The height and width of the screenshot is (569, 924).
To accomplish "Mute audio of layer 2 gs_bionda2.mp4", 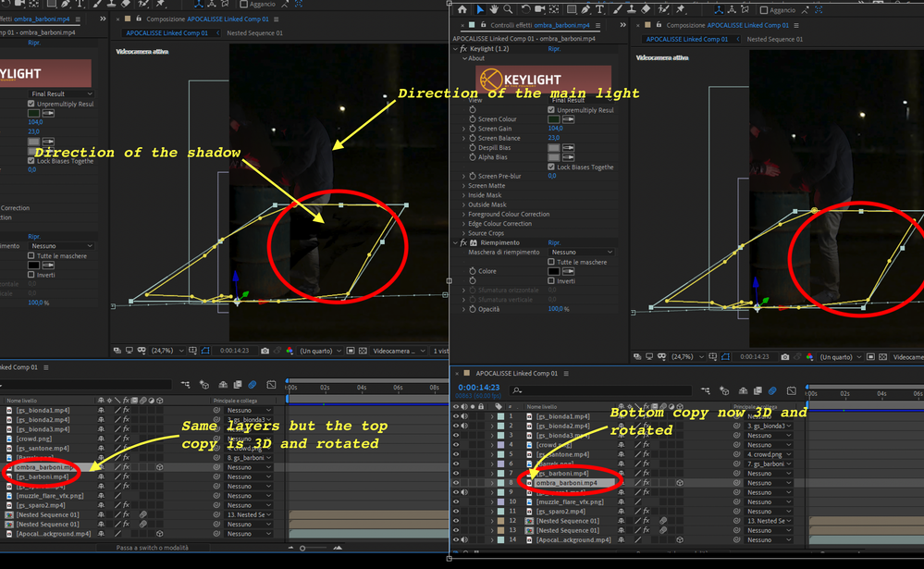I will [x=465, y=426].
